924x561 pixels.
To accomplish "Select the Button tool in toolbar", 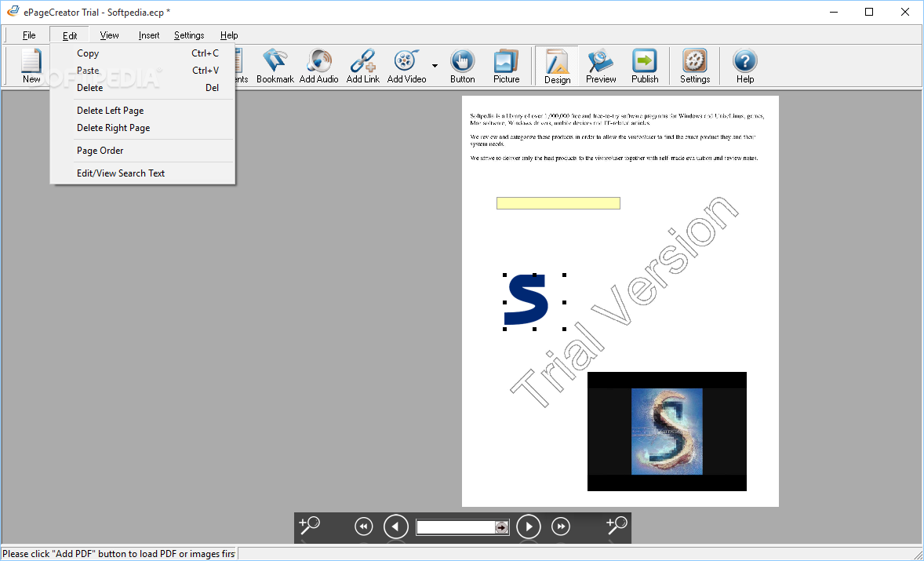I will (x=463, y=66).
